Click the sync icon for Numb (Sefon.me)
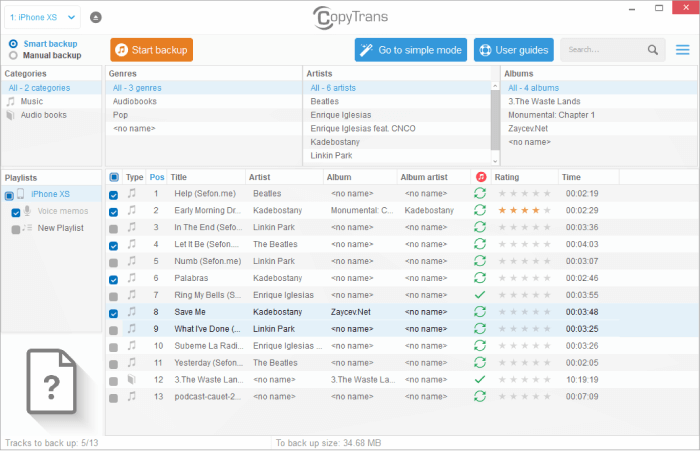 click(480, 261)
